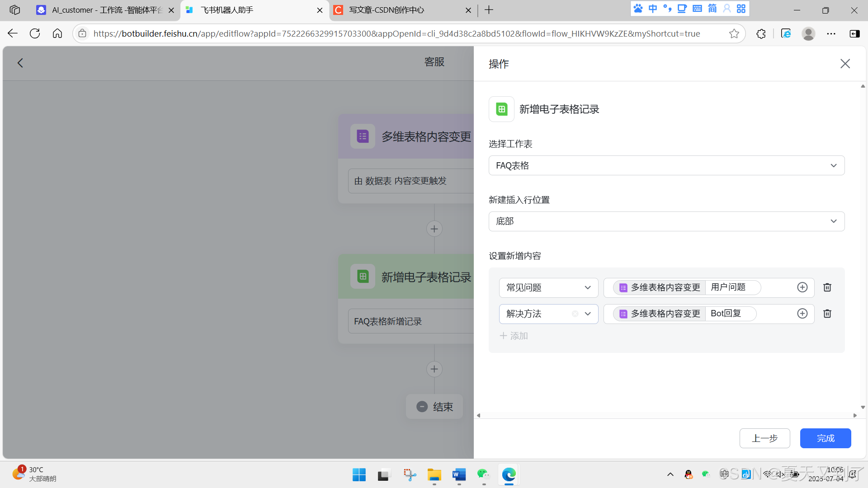Viewport: 868px width, 488px height.
Task: Delete the 常见问题 field row
Action: [x=827, y=287]
